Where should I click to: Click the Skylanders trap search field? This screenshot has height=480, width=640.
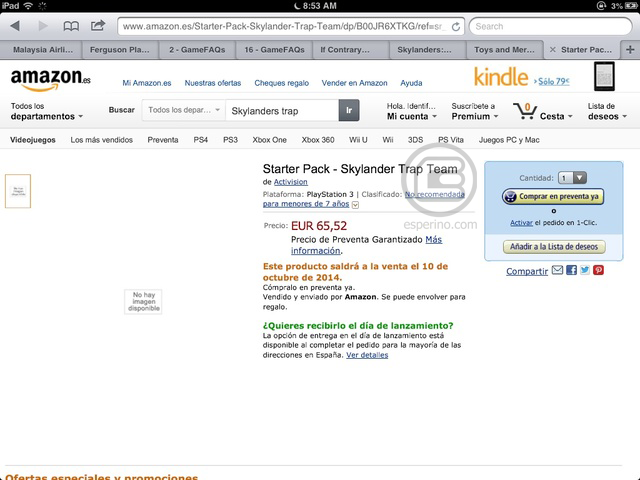280,110
